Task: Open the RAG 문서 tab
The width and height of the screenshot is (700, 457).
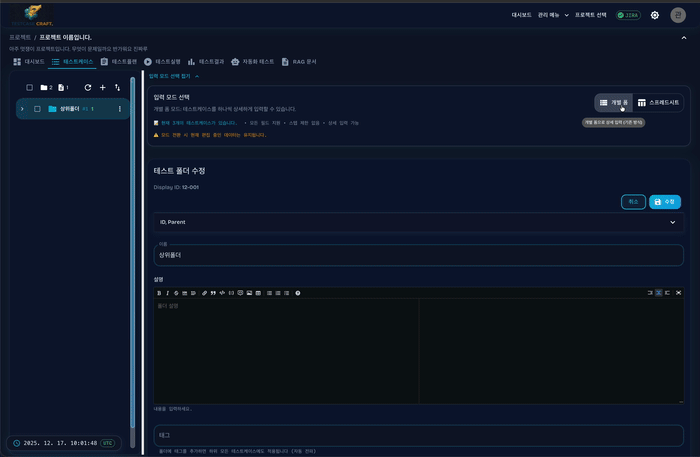Action: point(299,61)
